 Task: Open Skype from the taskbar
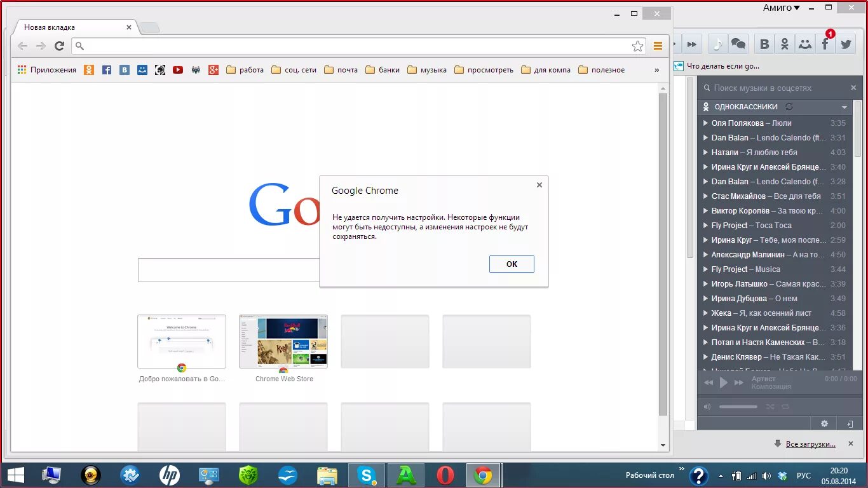point(366,475)
